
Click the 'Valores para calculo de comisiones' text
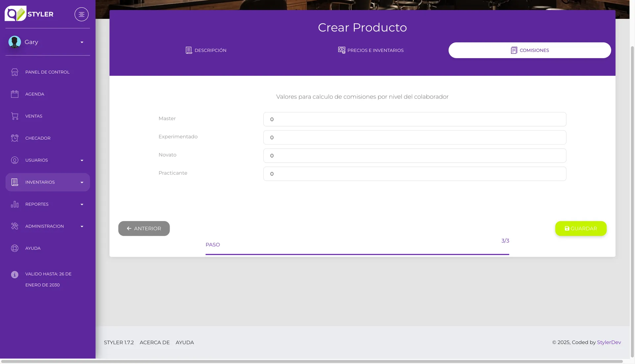pos(362,97)
